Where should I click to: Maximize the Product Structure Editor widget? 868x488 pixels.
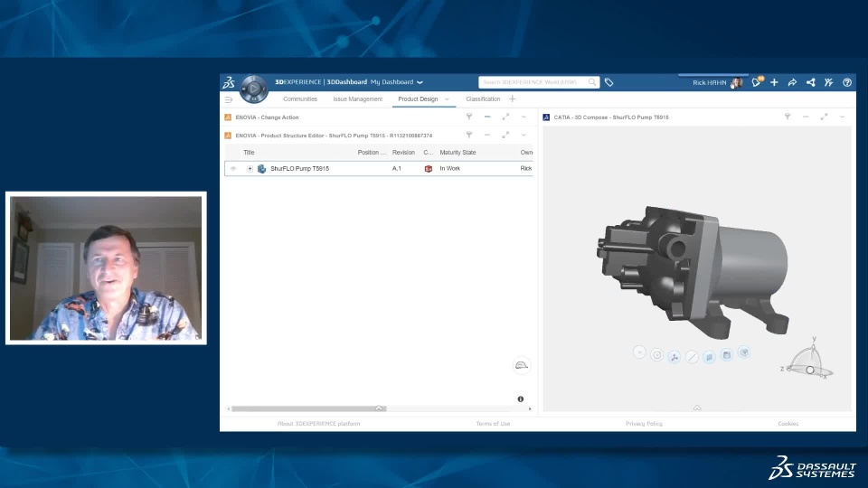click(x=505, y=135)
